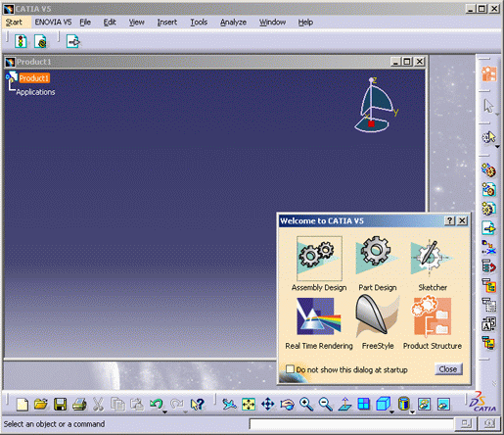Enable Do not show this dialog at startup
This screenshot has height=435, width=504.
point(290,369)
